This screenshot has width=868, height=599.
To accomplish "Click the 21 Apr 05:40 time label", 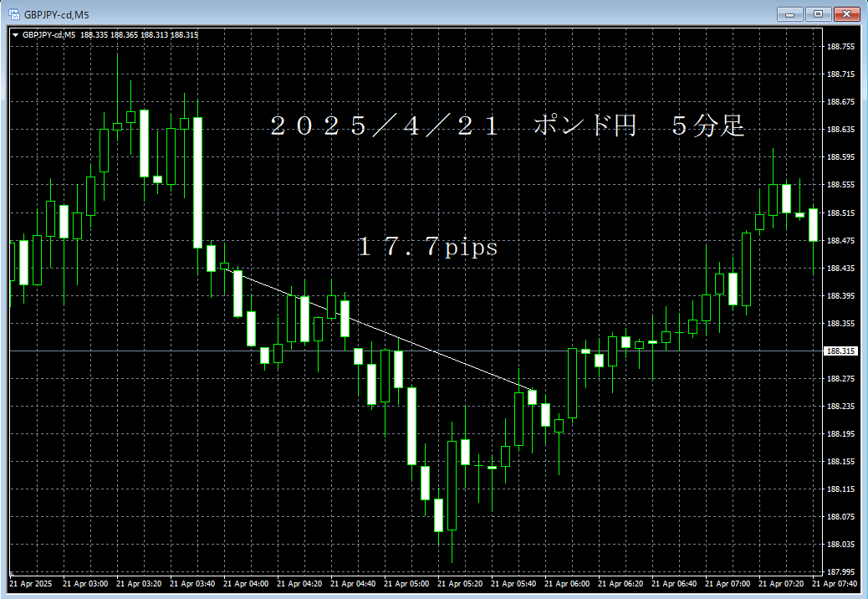I will [x=513, y=583].
